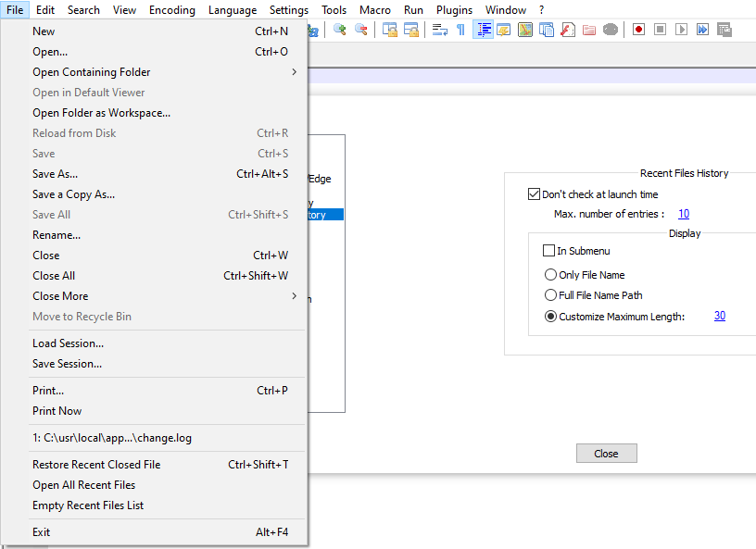Click the Close button in Preferences dialog
Screen dimensions: 756x549
coord(607,454)
